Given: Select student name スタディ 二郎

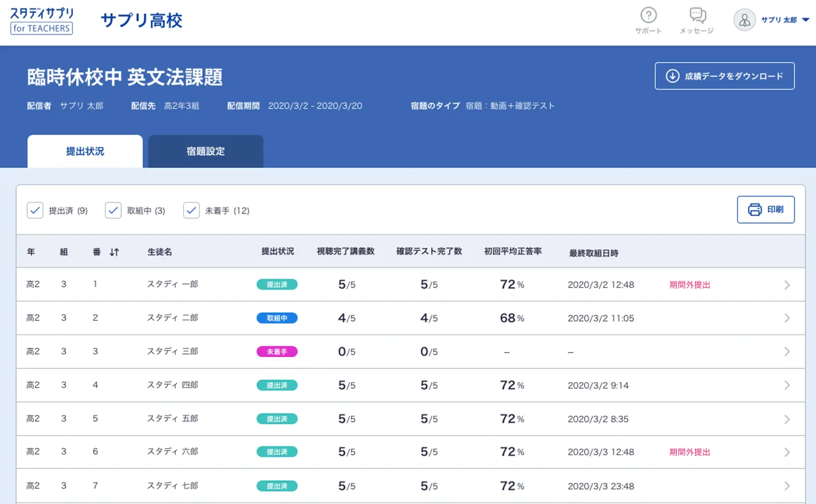Looking at the screenshot, I should tap(172, 318).
